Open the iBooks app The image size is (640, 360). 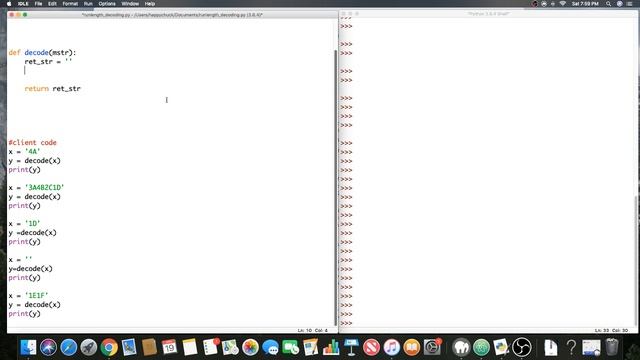coord(412,347)
